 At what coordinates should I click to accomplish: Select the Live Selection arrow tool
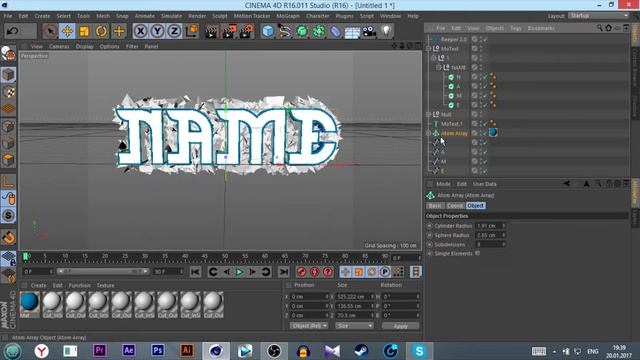coord(50,31)
